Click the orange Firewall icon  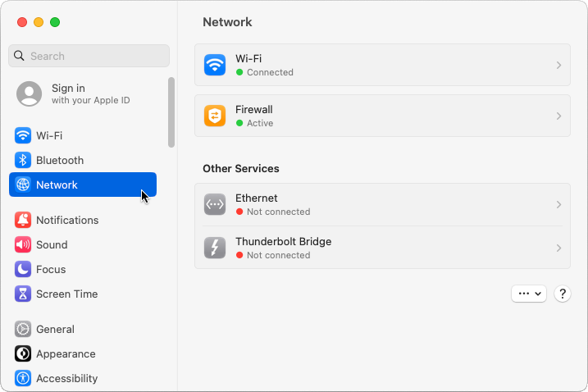215,116
